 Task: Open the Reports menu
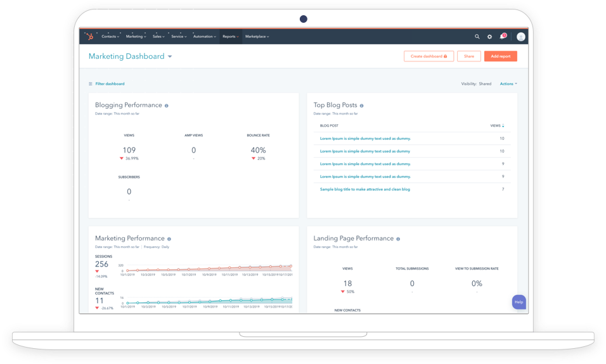click(x=229, y=37)
